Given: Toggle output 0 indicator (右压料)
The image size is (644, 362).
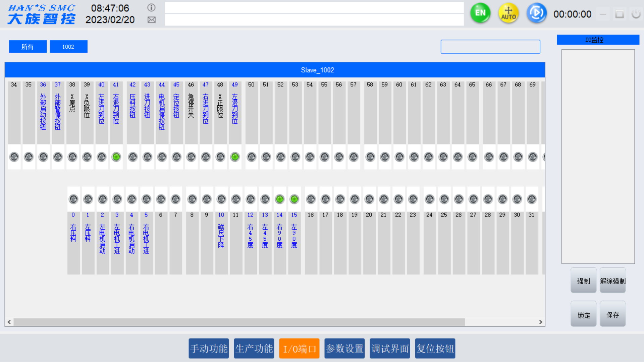Looking at the screenshot, I should click(x=73, y=199).
